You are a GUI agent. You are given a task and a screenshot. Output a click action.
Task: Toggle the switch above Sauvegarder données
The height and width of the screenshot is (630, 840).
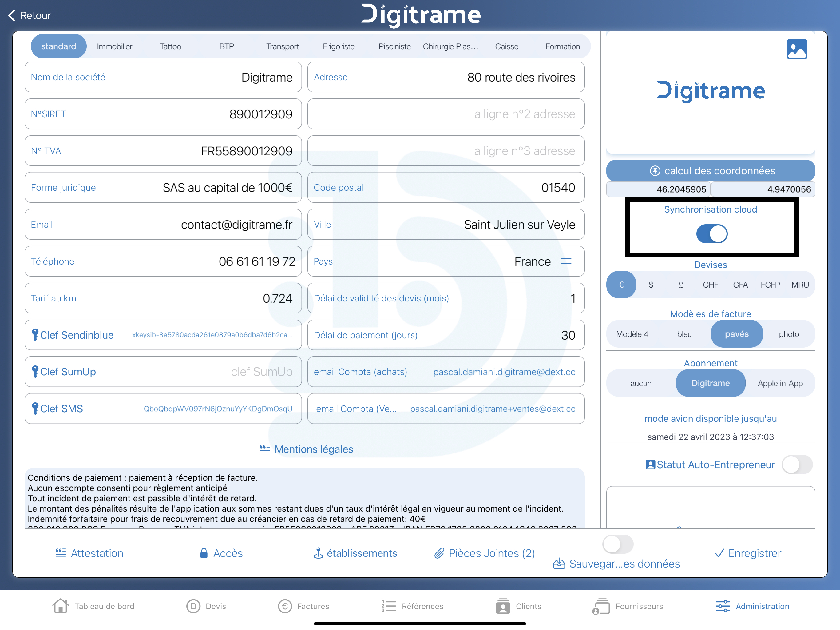pos(618,544)
